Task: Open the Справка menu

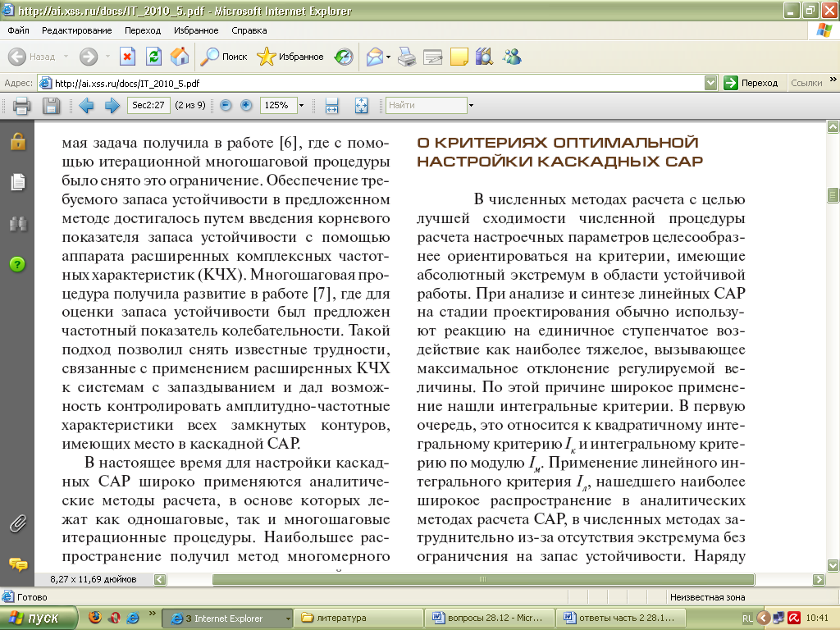Action: tap(249, 30)
